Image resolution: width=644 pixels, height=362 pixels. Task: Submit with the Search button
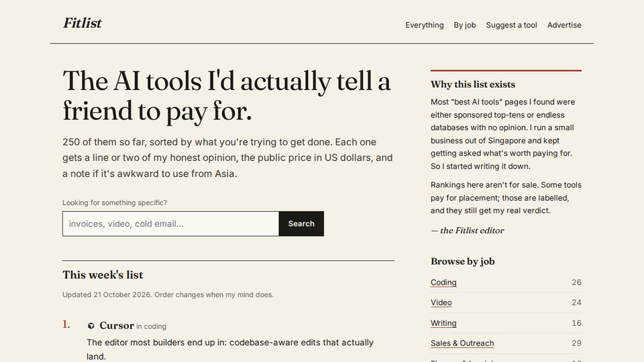pos(301,224)
